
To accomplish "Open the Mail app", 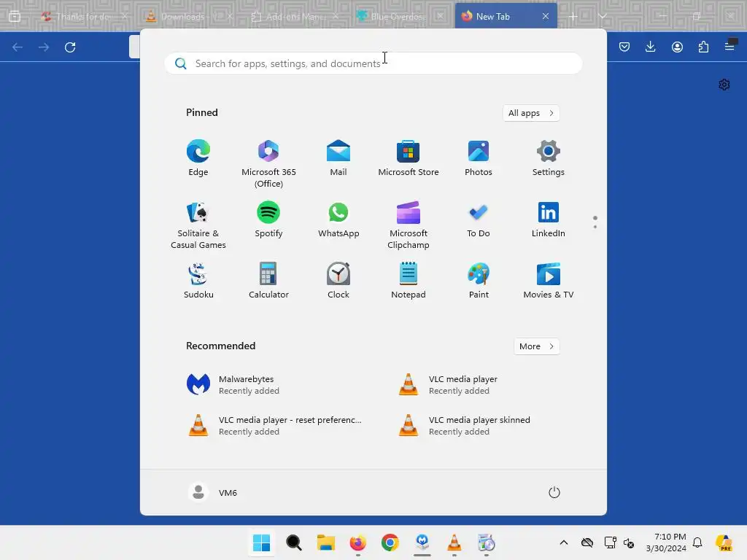I will (x=338, y=158).
